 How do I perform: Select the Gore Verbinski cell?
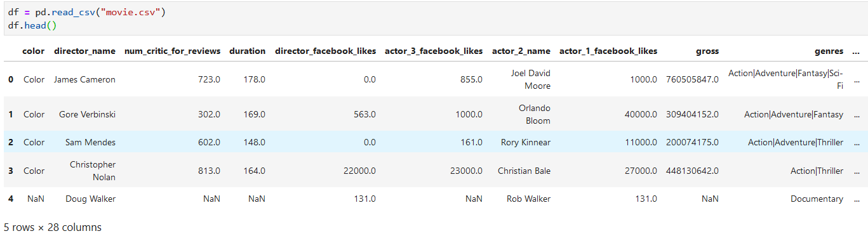click(x=87, y=114)
